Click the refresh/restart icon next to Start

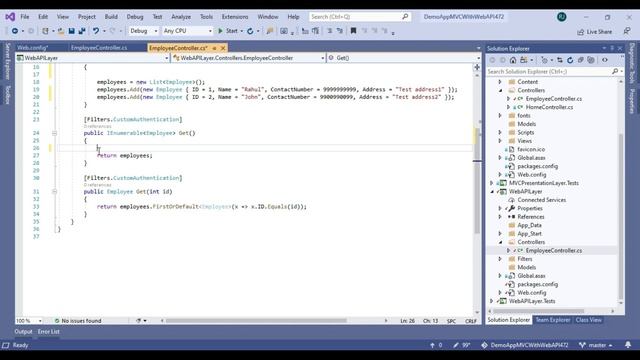[250, 31]
